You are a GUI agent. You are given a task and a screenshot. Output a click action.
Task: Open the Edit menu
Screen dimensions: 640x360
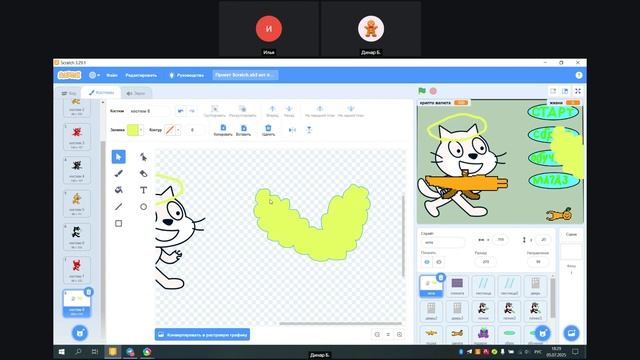pos(141,75)
